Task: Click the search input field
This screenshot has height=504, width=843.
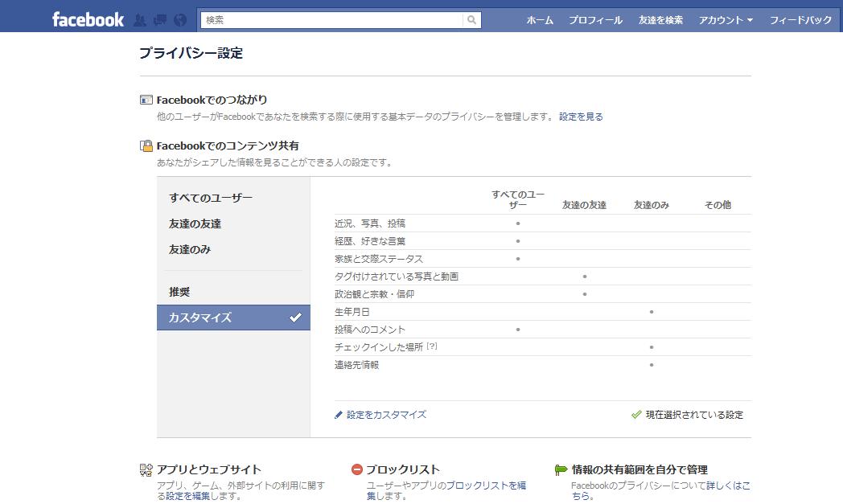Action: pos(331,20)
